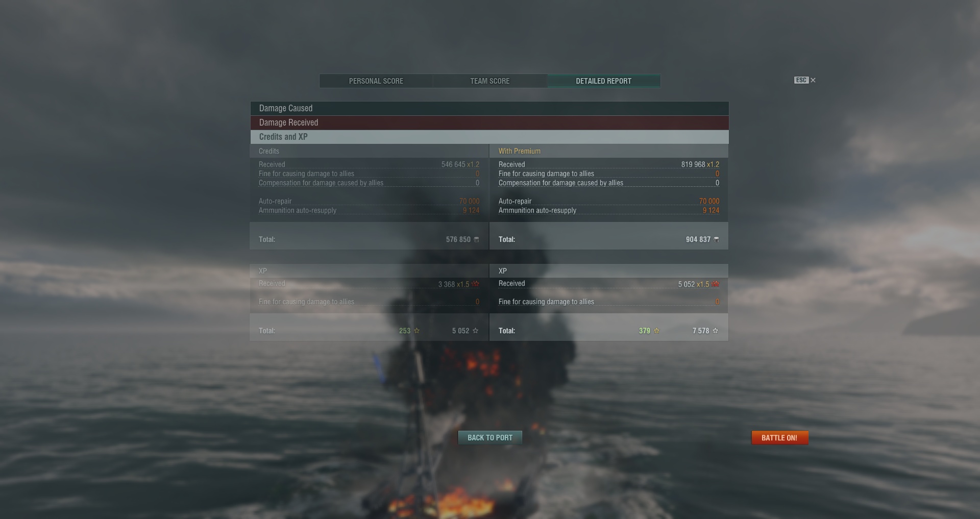Expand the Damage Caused section
The height and width of the screenshot is (519, 980).
(x=489, y=108)
